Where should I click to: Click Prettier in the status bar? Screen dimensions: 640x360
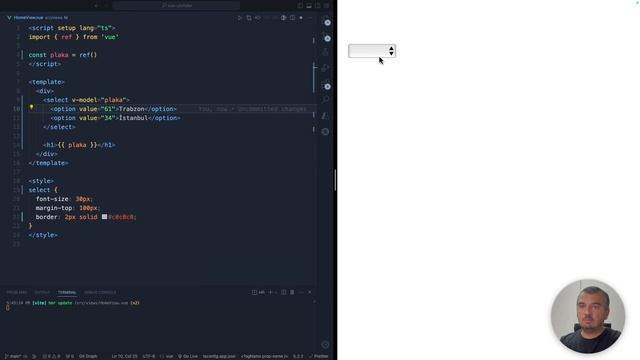(x=319, y=356)
